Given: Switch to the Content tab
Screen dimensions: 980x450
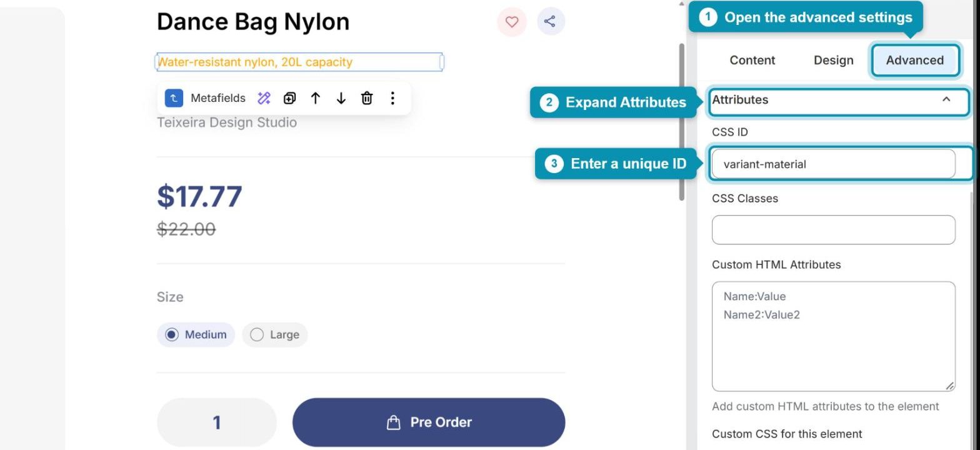Looking at the screenshot, I should tap(752, 61).
